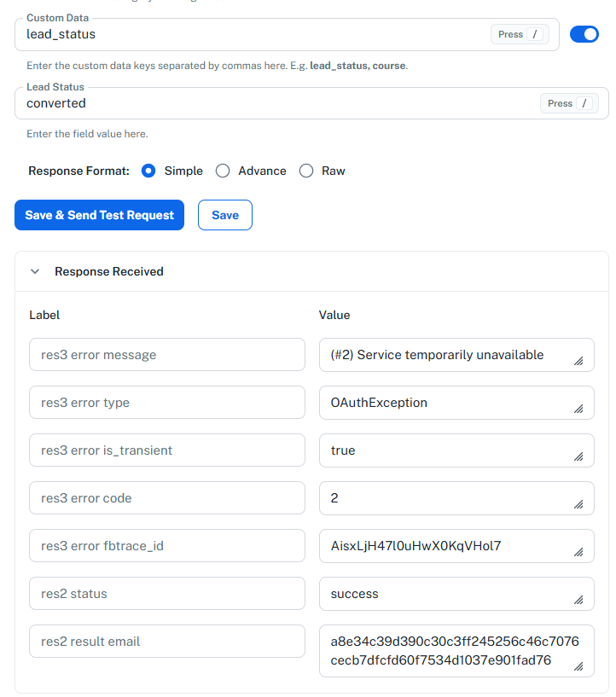This screenshot has width=616, height=697.
Task: Click the Save button
Action: (x=225, y=215)
